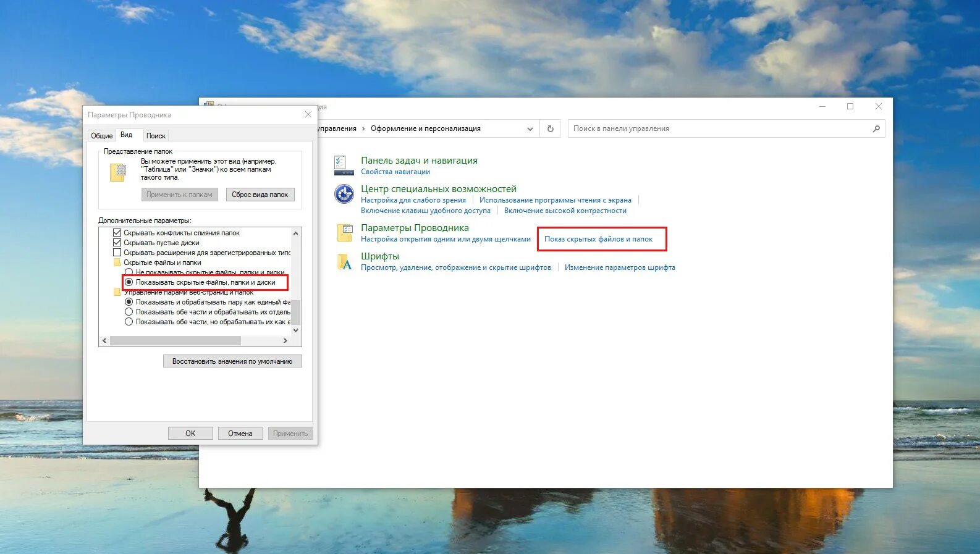Click the horizontal scroll left arrow
The image size is (980, 554).
click(104, 341)
